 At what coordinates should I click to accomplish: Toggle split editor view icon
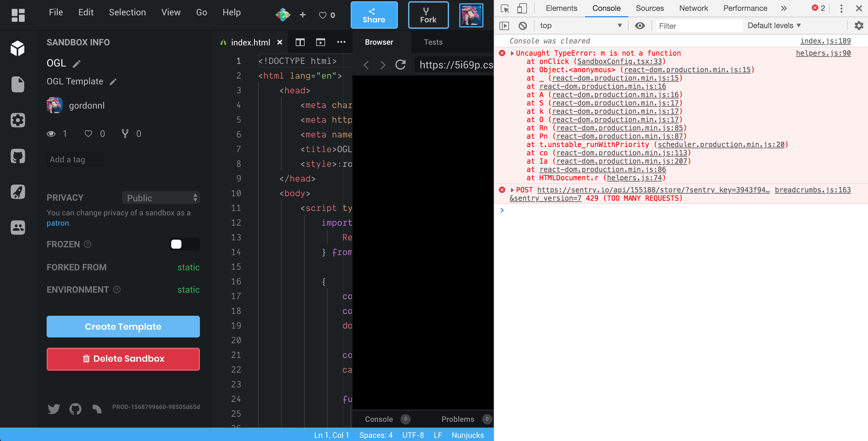(x=300, y=42)
